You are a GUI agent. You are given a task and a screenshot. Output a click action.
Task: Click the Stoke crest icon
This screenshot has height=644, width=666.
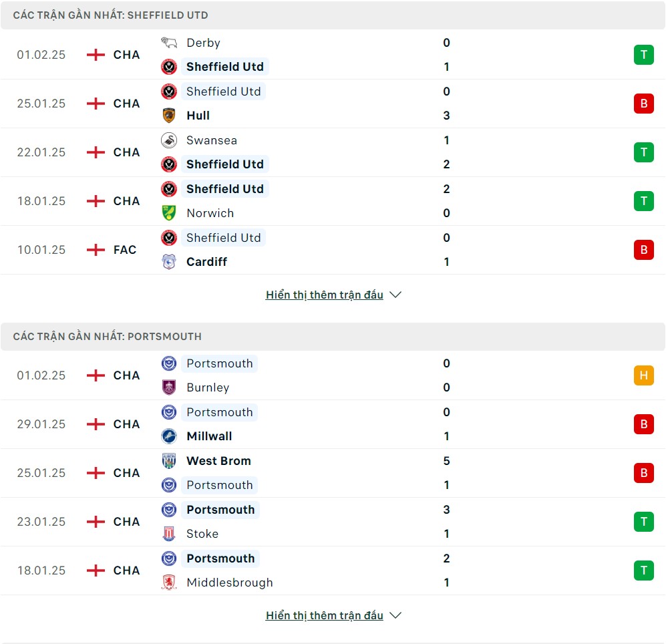click(169, 534)
